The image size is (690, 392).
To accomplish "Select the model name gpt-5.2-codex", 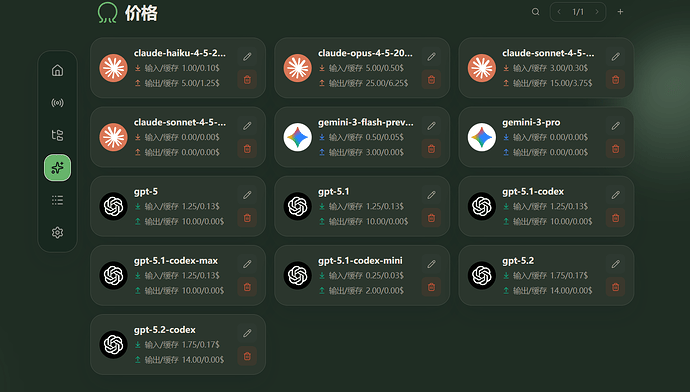I will [165, 330].
